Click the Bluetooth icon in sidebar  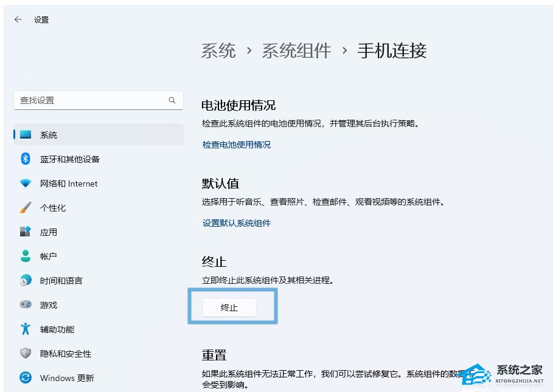click(x=26, y=159)
